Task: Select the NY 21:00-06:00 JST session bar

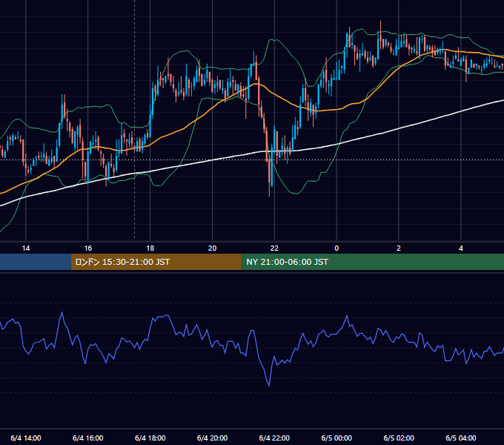Action: click(373, 262)
